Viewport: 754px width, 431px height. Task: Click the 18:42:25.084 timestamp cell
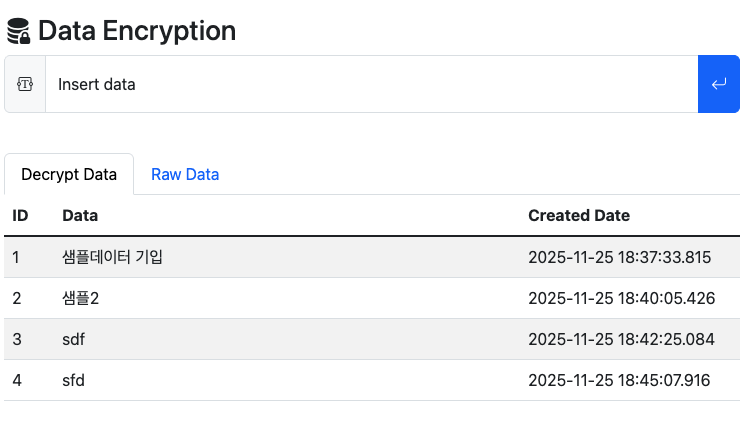(621, 339)
